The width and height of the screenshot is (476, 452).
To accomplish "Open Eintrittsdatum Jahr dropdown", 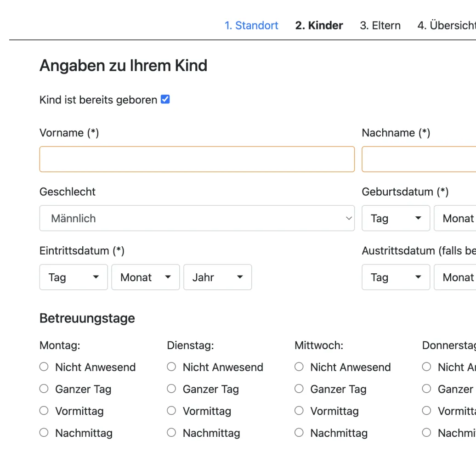I will point(218,277).
